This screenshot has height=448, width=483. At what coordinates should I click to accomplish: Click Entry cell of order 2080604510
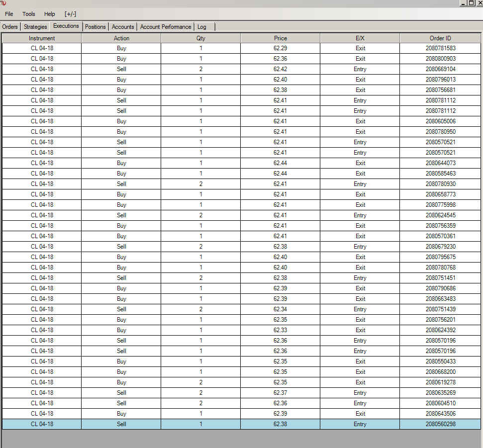[360, 403]
